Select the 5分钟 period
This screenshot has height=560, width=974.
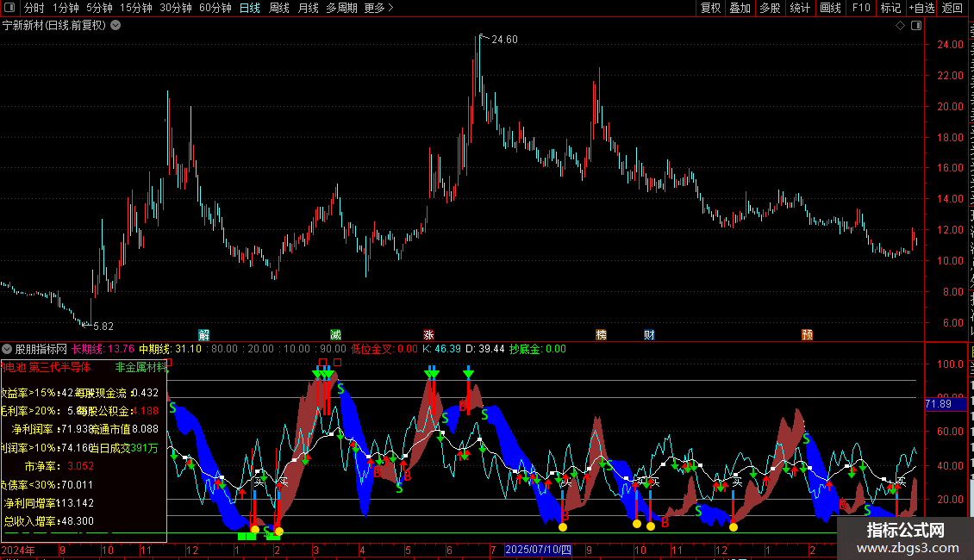99,8
